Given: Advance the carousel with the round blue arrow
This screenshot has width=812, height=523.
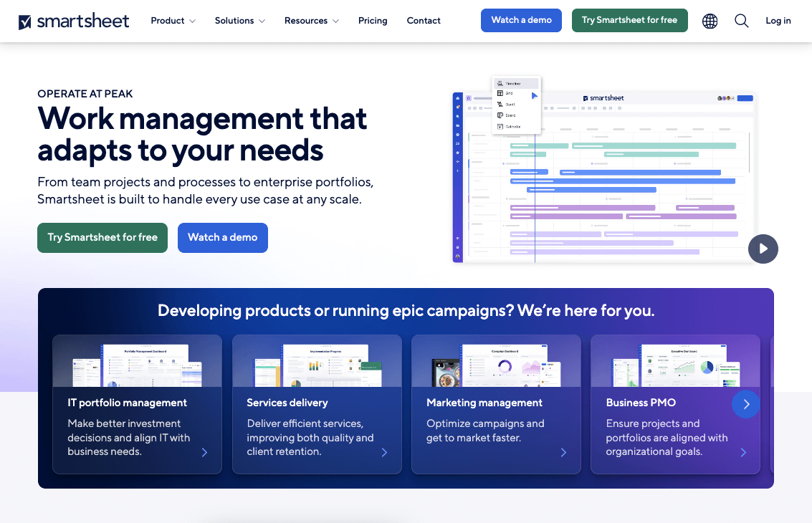Looking at the screenshot, I should 746,404.
